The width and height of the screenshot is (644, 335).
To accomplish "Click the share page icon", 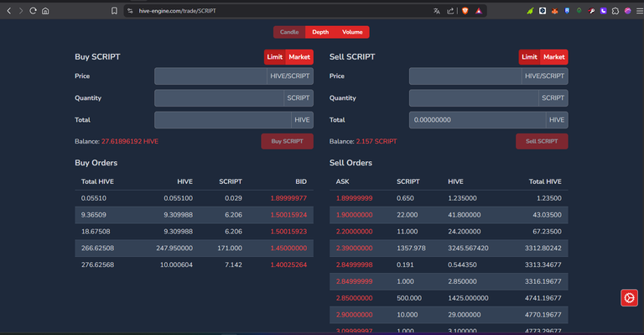I will click(x=450, y=11).
